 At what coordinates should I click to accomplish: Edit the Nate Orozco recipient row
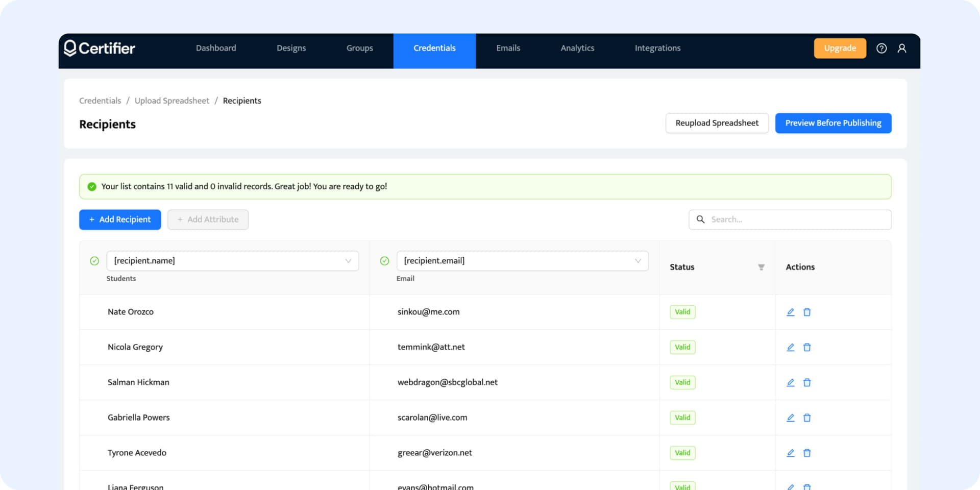pyautogui.click(x=790, y=312)
